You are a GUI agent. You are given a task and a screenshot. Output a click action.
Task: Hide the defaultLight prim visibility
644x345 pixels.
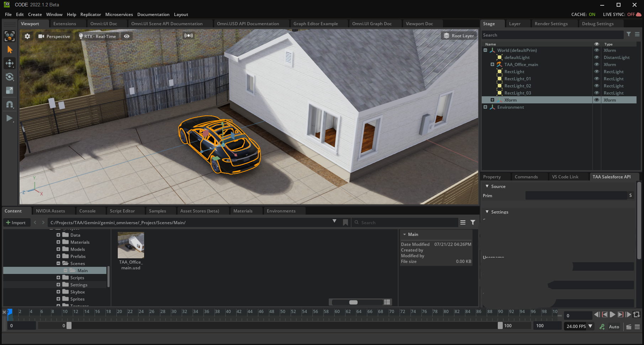click(597, 58)
